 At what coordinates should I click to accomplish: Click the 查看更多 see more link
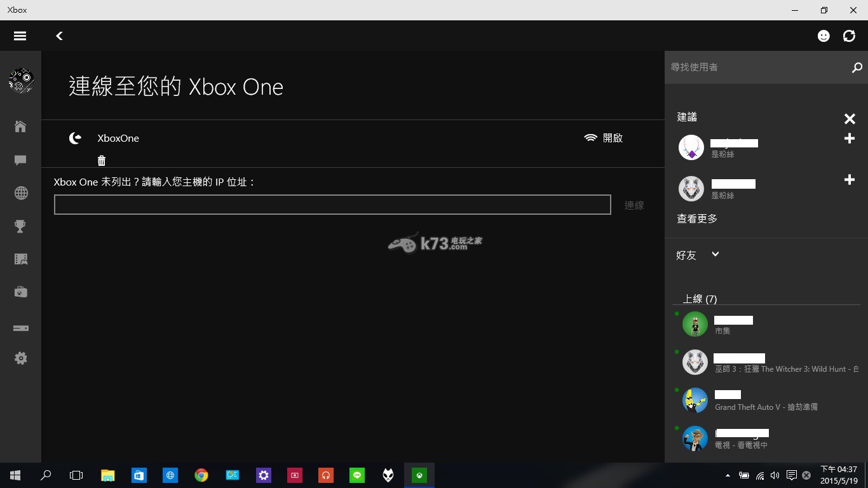[697, 219]
